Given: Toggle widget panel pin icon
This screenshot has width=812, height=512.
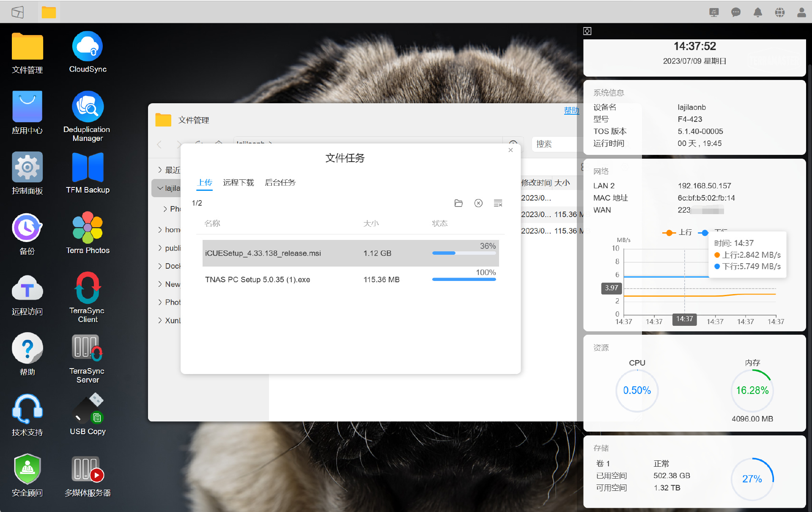Looking at the screenshot, I should point(587,31).
